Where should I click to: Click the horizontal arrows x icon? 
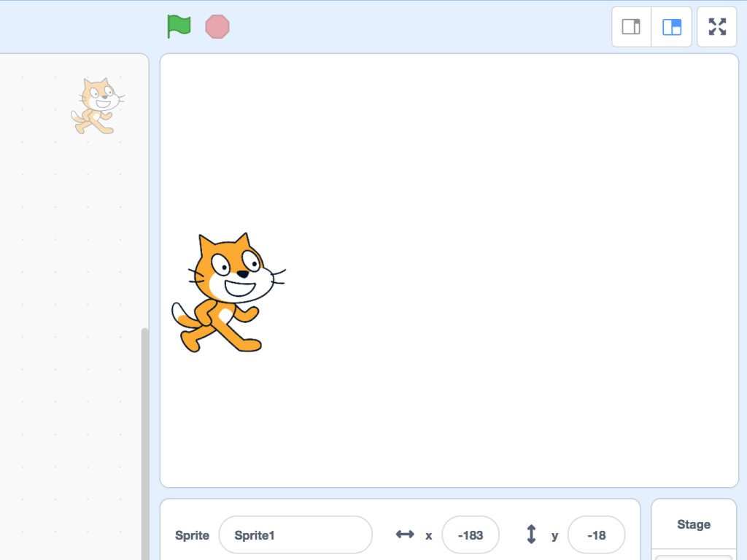click(405, 534)
